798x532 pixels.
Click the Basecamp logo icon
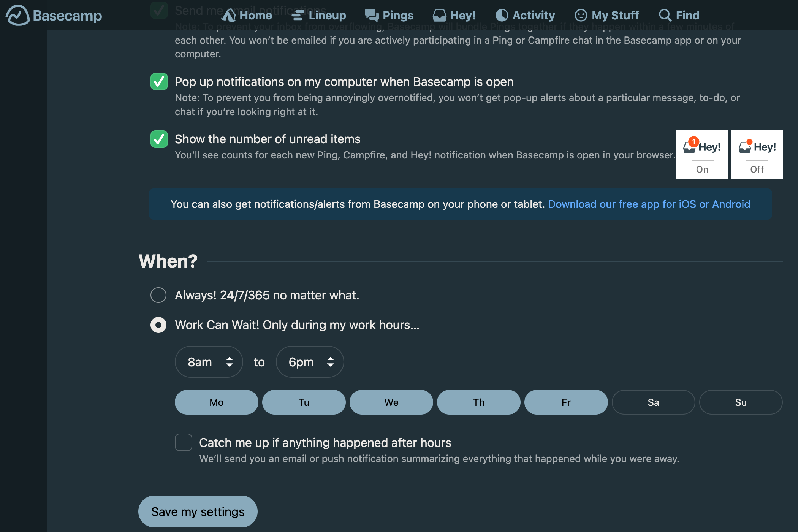[17, 15]
